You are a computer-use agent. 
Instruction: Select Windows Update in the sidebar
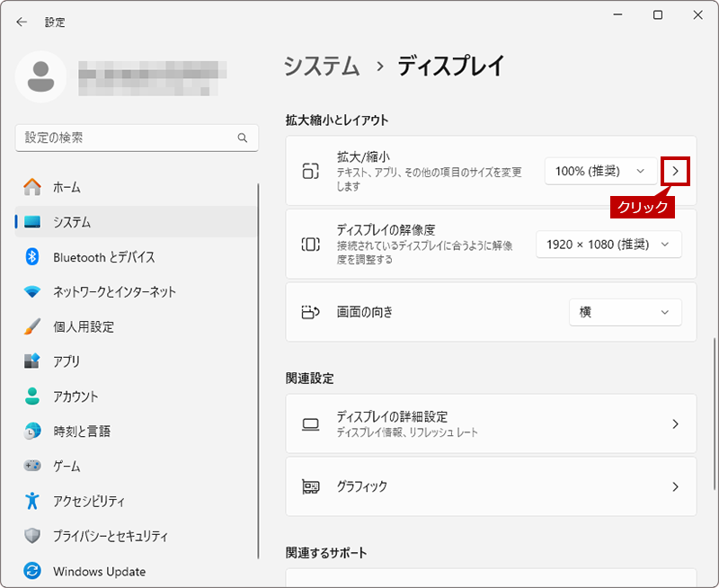[x=137, y=571]
